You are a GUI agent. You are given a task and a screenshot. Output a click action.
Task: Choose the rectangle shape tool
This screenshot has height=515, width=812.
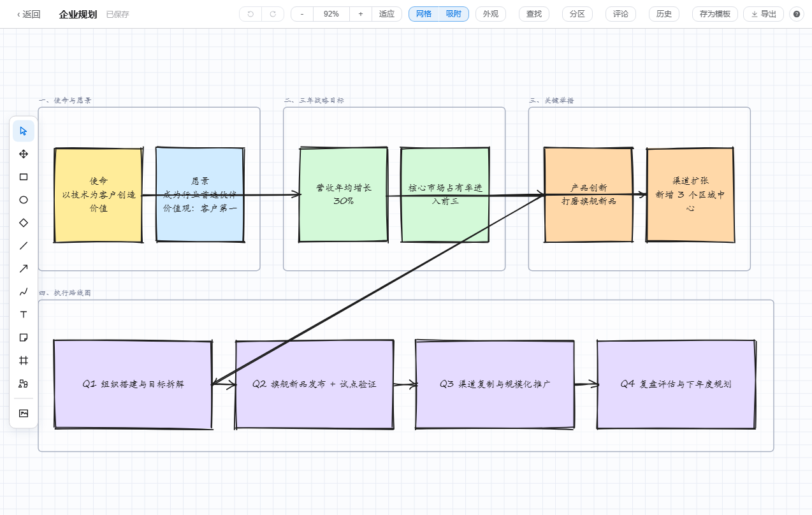pyautogui.click(x=24, y=177)
